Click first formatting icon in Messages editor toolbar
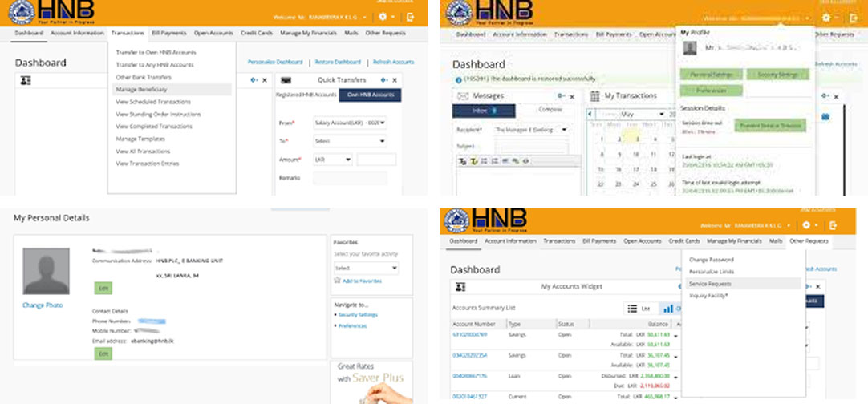The width and height of the screenshot is (868, 404). tap(464, 161)
